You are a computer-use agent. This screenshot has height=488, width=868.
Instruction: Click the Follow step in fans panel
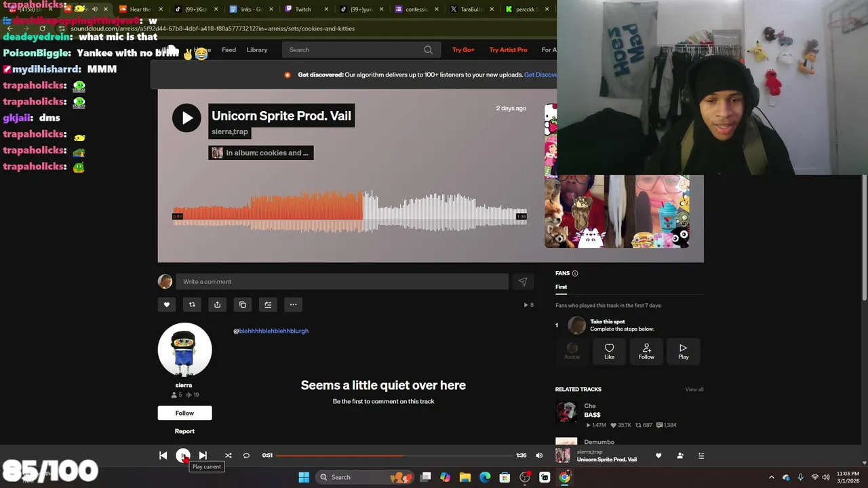coord(646,352)
